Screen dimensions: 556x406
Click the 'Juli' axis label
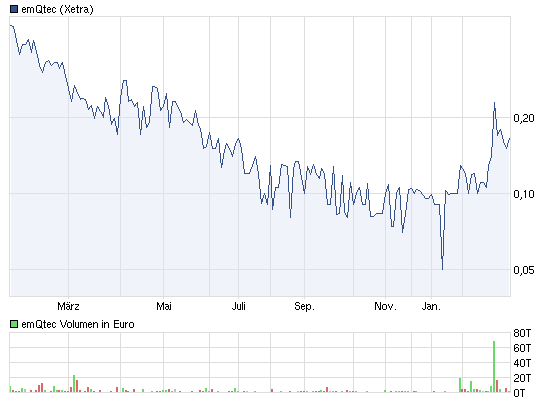tap(239, 306)
